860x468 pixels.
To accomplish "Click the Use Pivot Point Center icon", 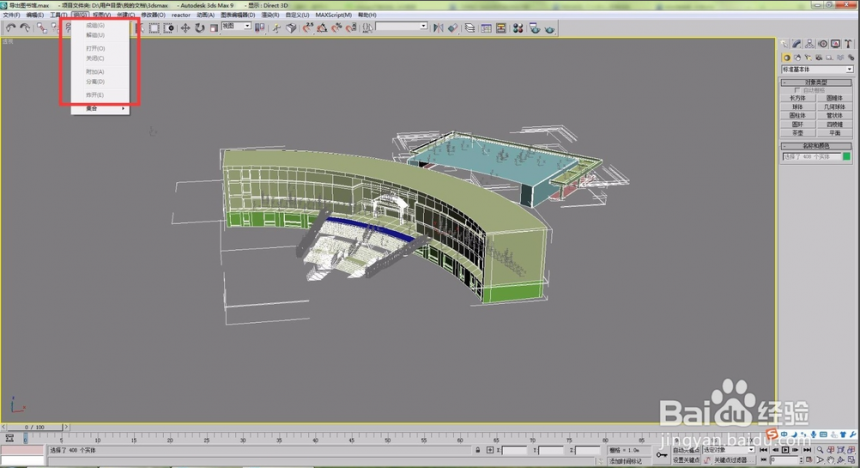I will tap(260, 28).
